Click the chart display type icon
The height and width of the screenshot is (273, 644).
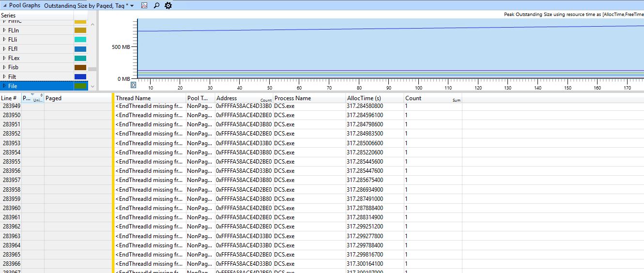[x=144, y=5]
